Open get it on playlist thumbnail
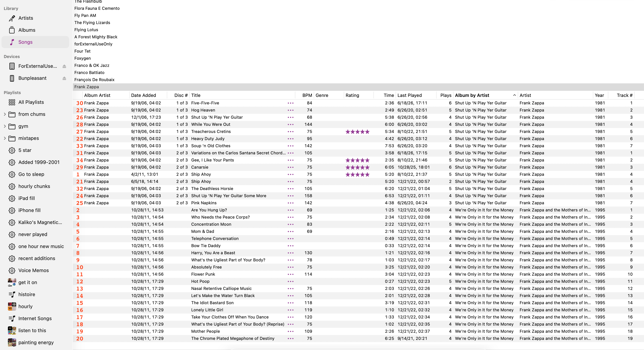644x350 pixels. click(12, 282)
